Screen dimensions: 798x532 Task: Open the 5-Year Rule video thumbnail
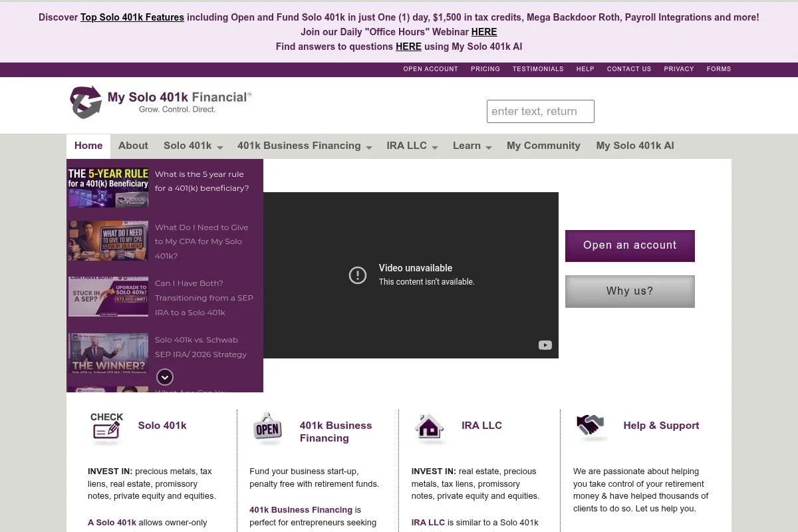tap(108, 186)
